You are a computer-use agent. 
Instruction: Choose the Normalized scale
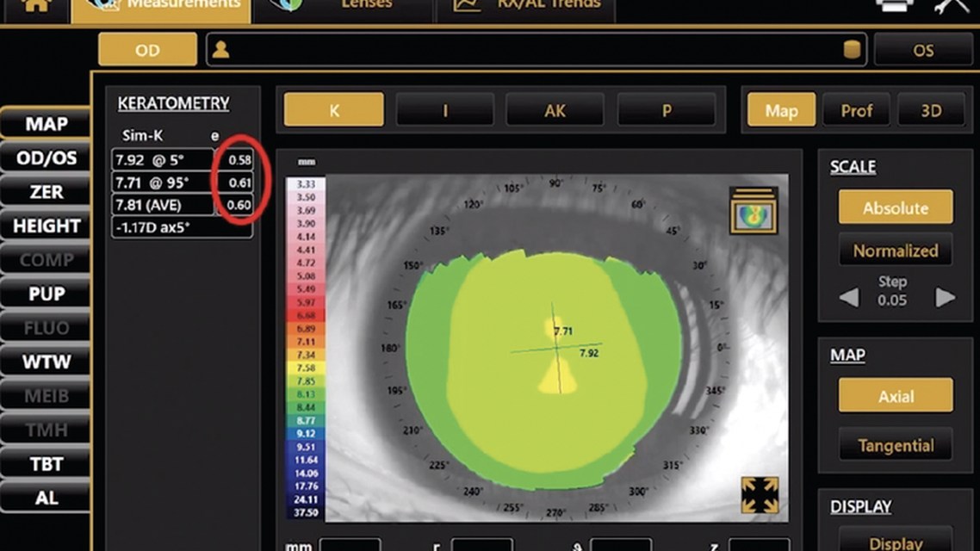click(896, 250)
